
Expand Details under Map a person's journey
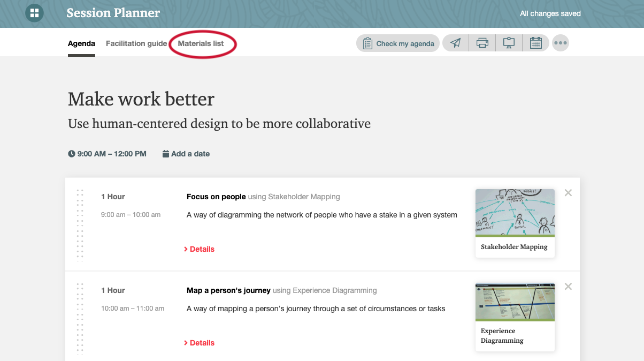199,343
